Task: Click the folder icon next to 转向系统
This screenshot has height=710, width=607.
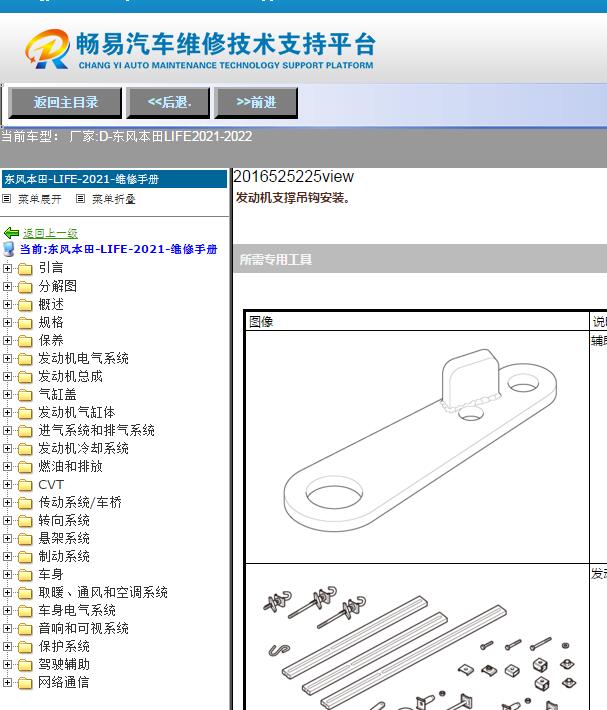Action: [25, 521]
